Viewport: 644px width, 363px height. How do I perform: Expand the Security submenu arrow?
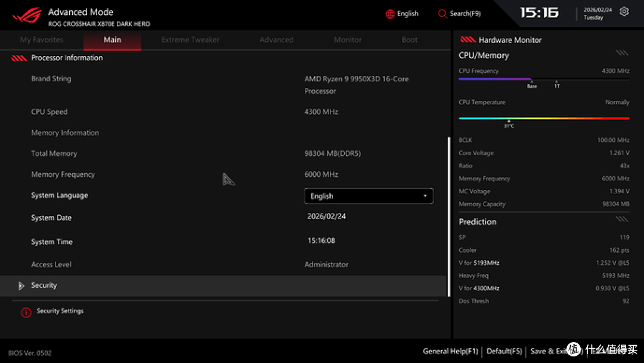click(x=21, y=286)
